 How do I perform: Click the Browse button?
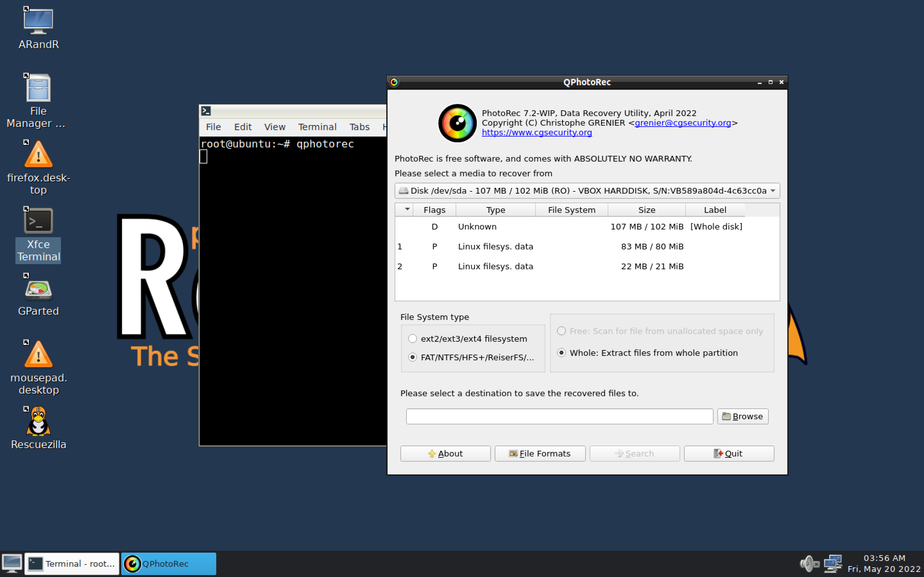742,416
